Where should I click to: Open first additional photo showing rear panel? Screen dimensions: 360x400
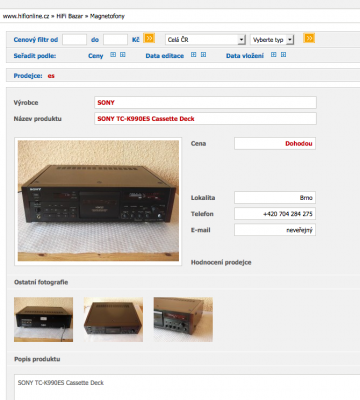[x=43, y=319]
